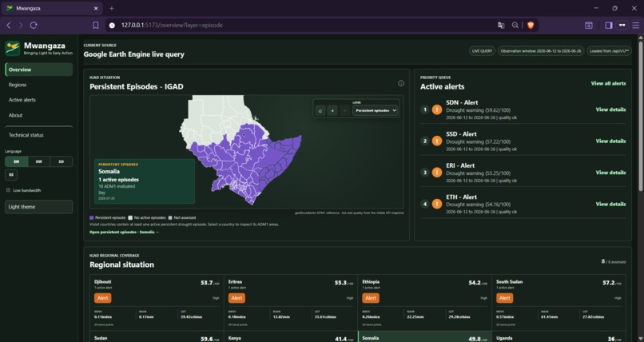View details for SDN alert
Screen dimensions: 644x342
610,109
